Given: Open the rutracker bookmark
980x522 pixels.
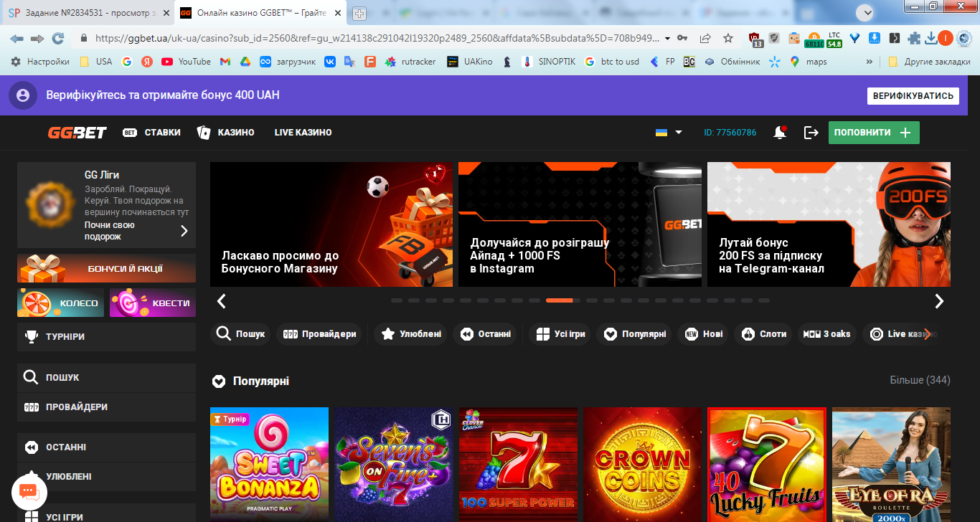Looking at the screenshot, I should pos(410,62).
